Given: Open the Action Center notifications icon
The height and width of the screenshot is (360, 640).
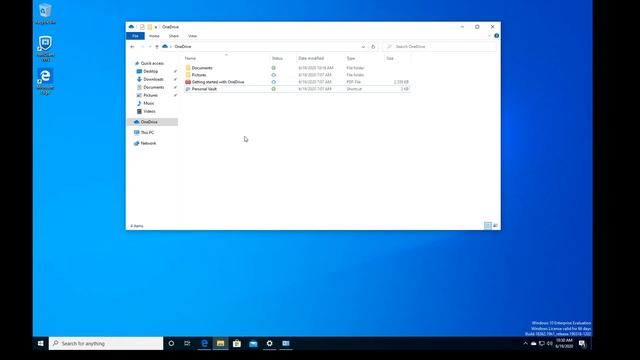Looking at the screenshot, I should (x=582, y=344).
